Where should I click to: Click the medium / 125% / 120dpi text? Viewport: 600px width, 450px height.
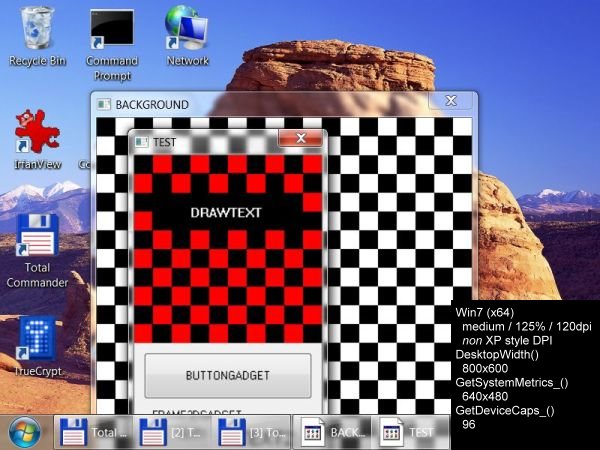click(x=527, y=326)
